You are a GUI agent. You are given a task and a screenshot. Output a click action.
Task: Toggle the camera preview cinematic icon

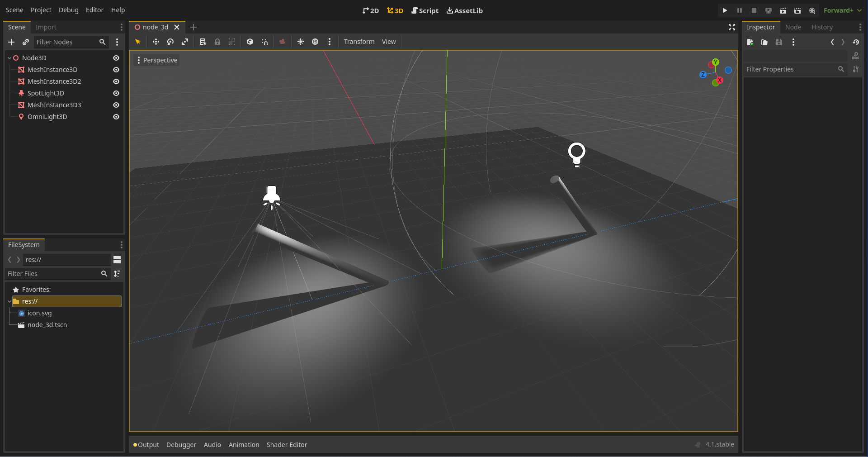pyautogui.click(x=283, y=42)
